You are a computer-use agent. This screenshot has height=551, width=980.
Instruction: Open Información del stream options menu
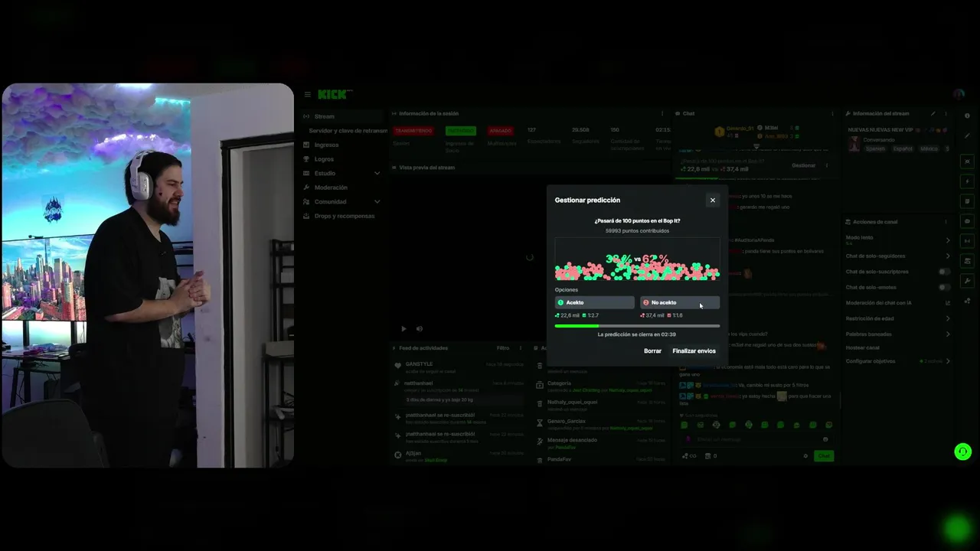[x=944, y=113]
